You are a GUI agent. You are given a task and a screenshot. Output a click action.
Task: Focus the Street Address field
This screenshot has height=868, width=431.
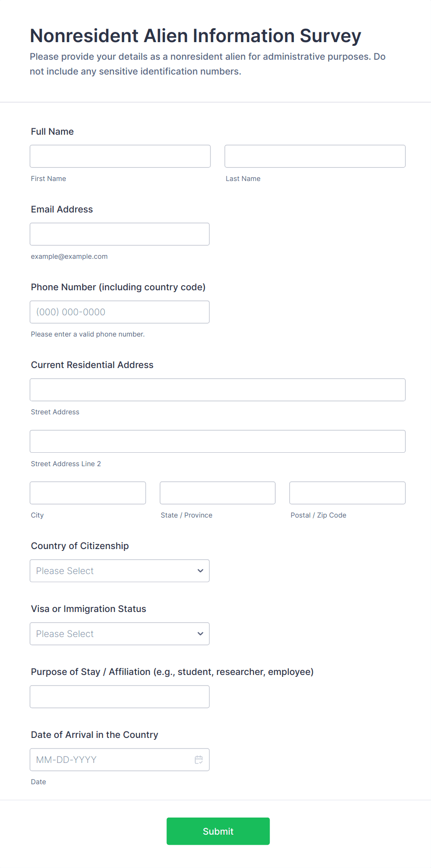(218, 390)
